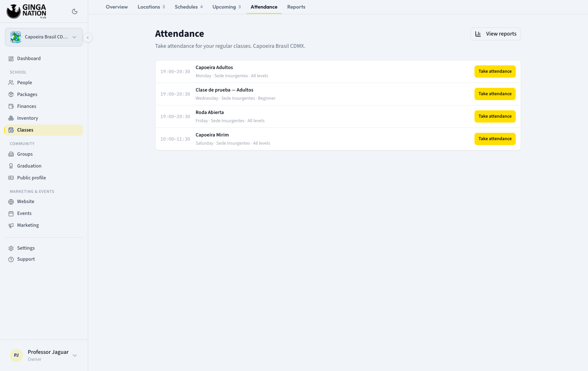This screenshot has width=588, height=371.
Task: Open Capoeira Brasil CDMX school switcher
Action: tap(44, 37)
